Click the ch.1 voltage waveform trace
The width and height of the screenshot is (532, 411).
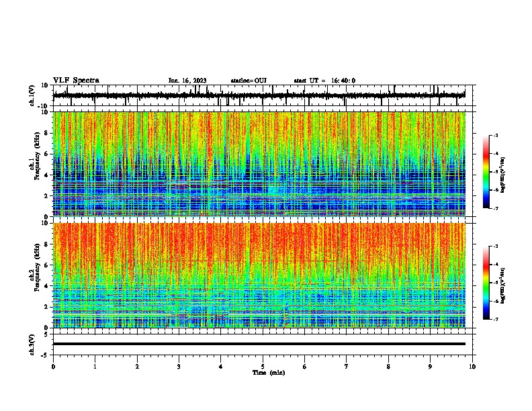point(259,95)
